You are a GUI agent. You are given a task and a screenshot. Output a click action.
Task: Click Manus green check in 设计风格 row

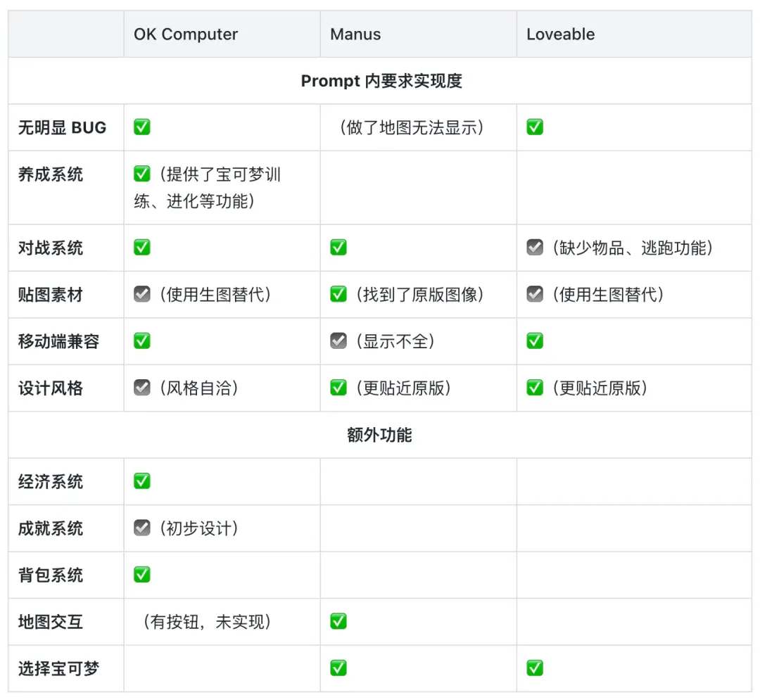click(338, 387)
